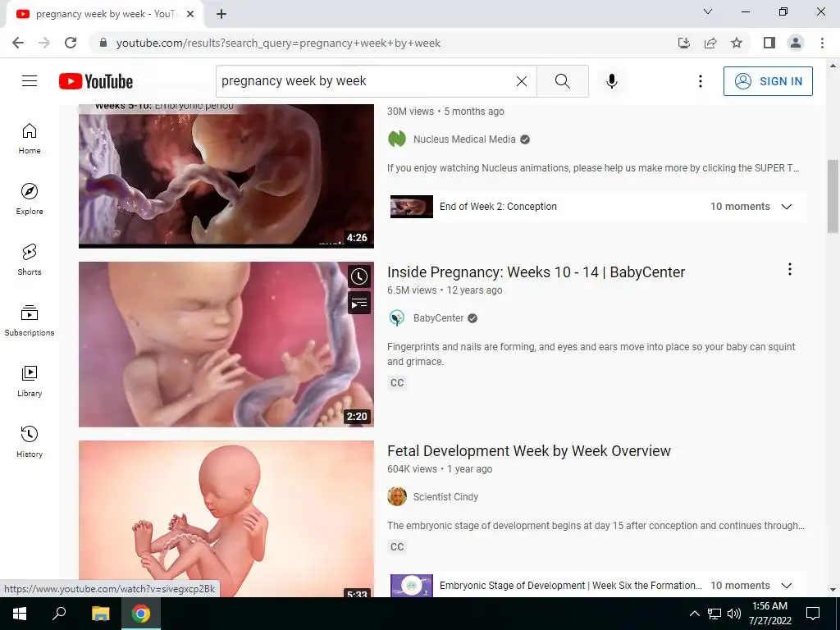Open YouTube settings three-dot menu
The image size is (840, 630).
pos(701,81)
